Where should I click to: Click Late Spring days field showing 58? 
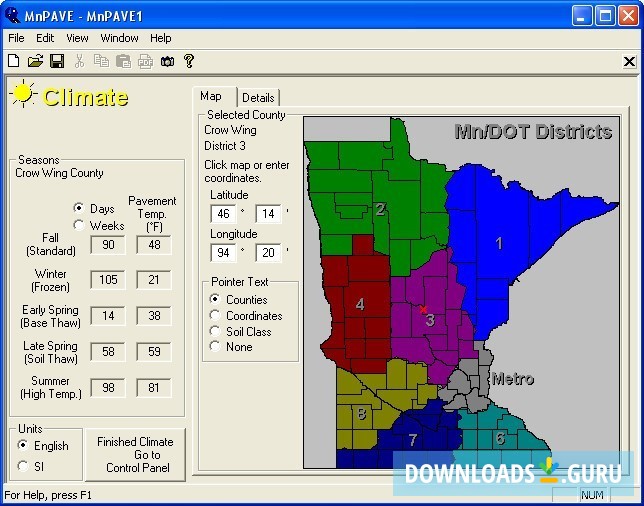tap(108, 352)
